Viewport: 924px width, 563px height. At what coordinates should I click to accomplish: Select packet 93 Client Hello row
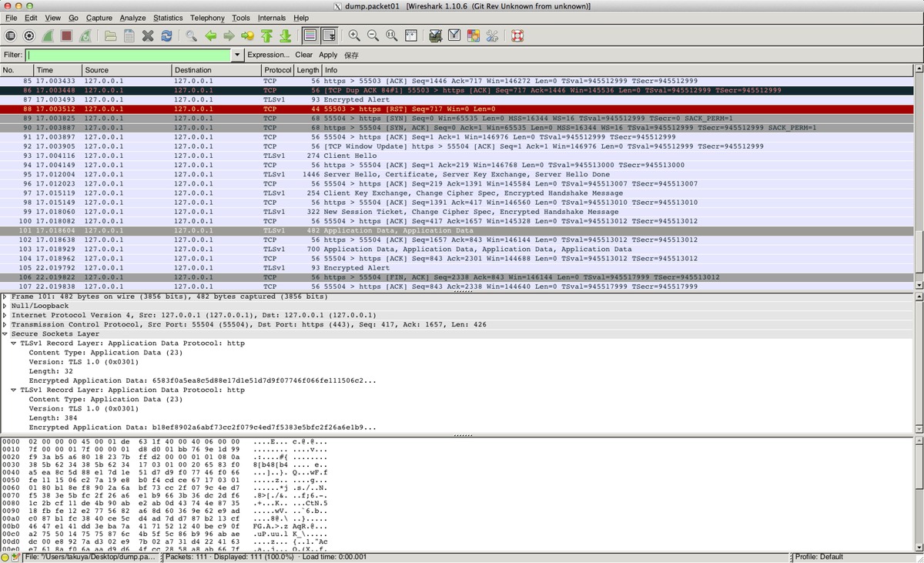[457, 156]
